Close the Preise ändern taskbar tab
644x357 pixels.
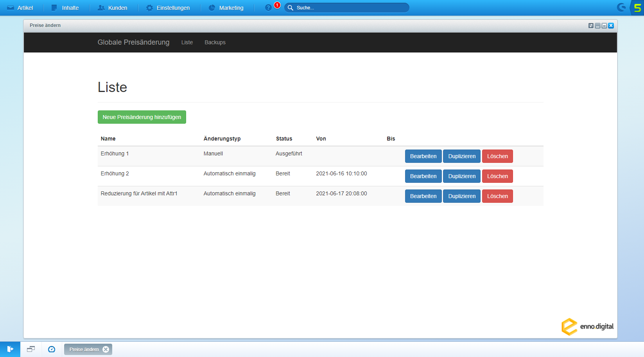coord(106,349)
